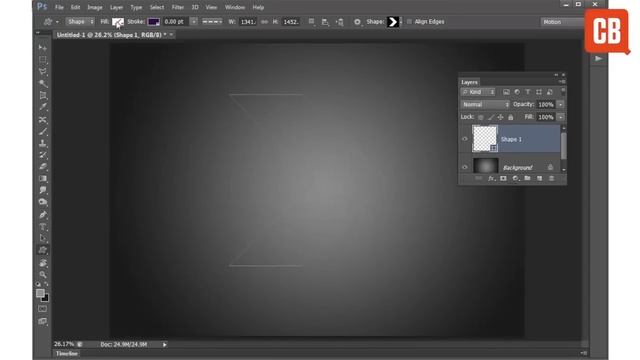Select the Blur tool

point(42,191)
